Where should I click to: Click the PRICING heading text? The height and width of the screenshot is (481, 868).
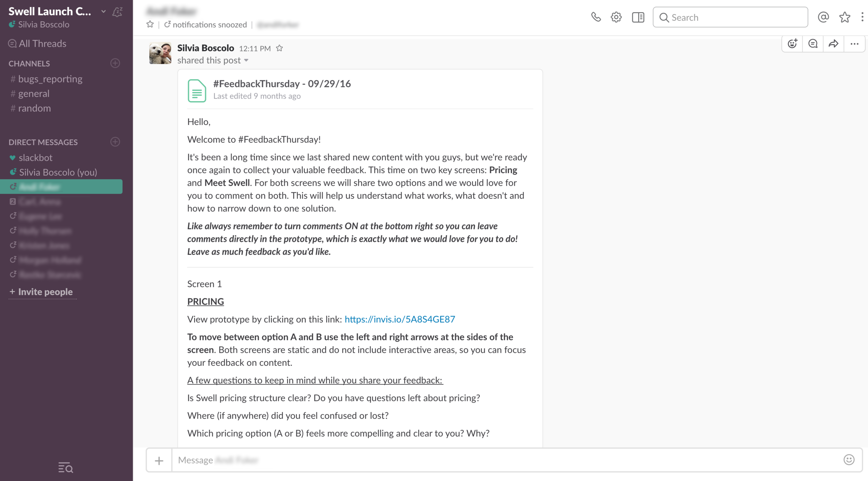tap(206, 301)
